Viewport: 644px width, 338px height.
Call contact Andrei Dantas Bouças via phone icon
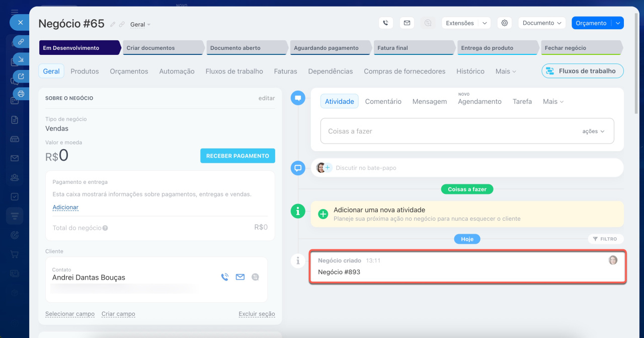[225, 277]
